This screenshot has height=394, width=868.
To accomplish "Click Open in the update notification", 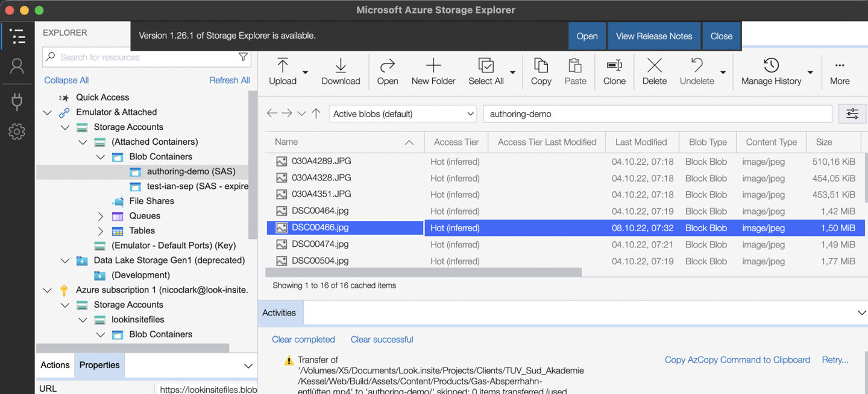I will 587,36.
